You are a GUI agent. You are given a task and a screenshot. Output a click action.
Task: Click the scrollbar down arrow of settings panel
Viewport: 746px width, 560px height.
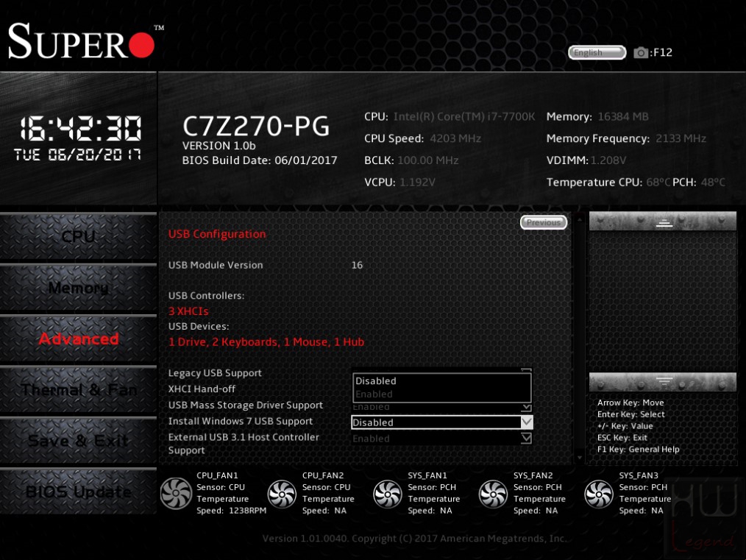tap(580, 457)
